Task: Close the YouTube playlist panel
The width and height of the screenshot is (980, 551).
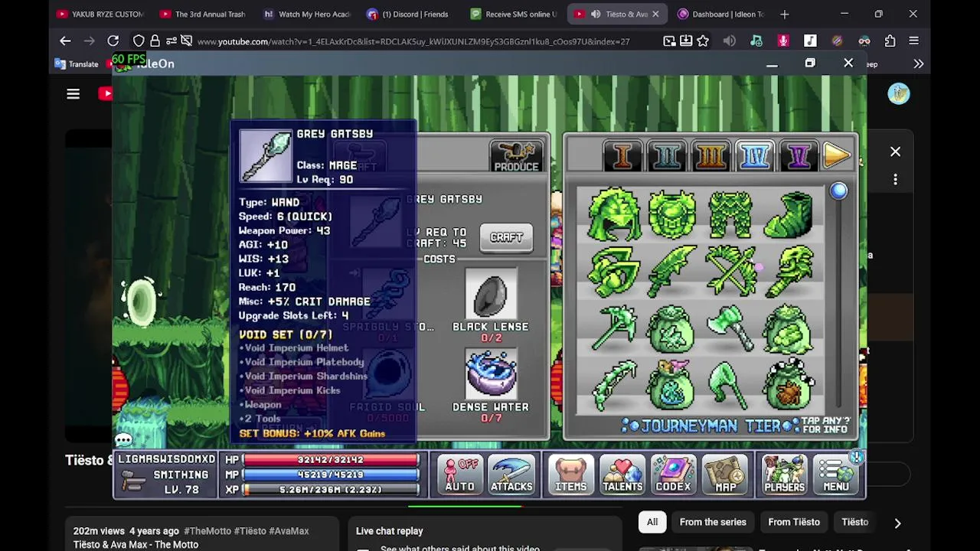Action: tap(895, 152)
